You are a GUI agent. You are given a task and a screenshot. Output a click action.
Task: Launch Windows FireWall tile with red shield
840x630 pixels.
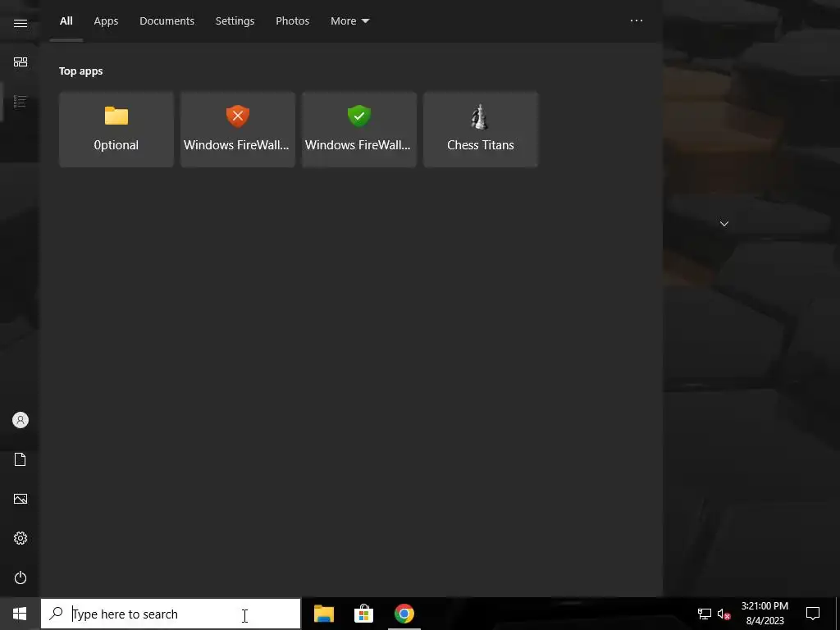238,130
